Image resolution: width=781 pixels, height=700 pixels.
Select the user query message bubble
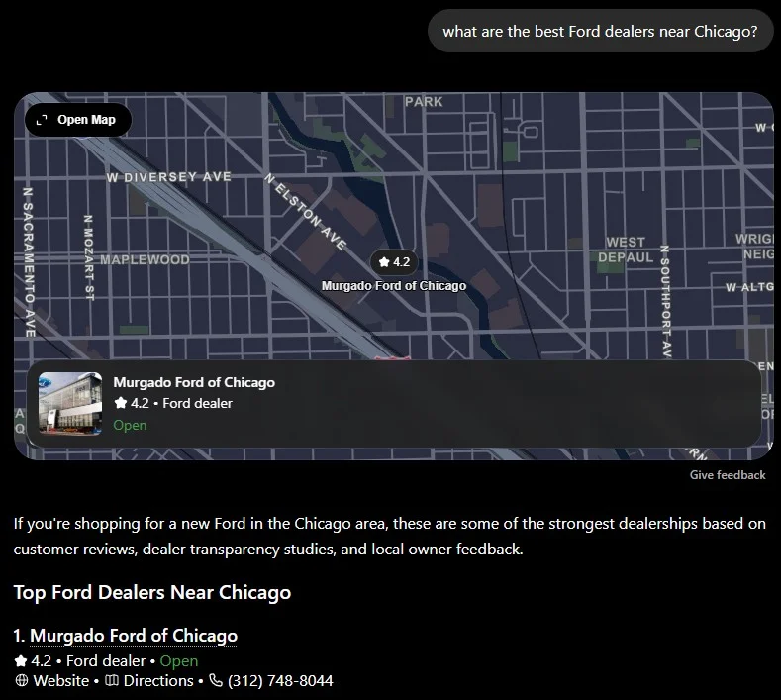click(x=600, y=32)
